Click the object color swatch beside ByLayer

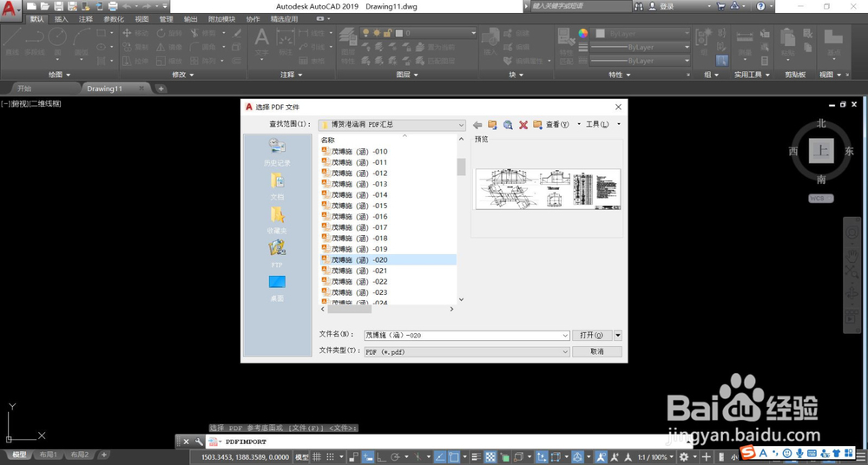point(600,33)
